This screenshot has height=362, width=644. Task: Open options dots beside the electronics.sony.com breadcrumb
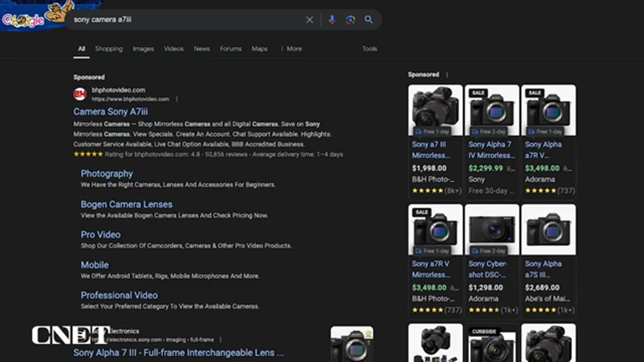pyautogui.click(x=220, y=340)
